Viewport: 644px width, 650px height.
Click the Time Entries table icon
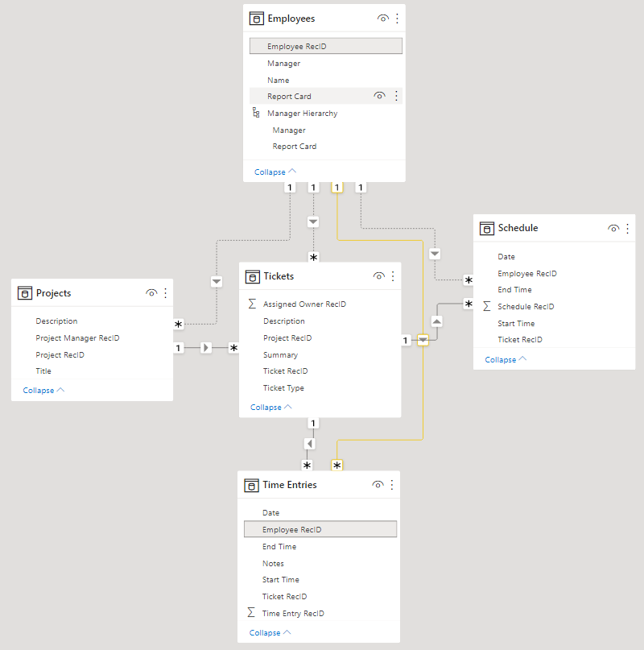pyautogui.click(x=251, y=485)
